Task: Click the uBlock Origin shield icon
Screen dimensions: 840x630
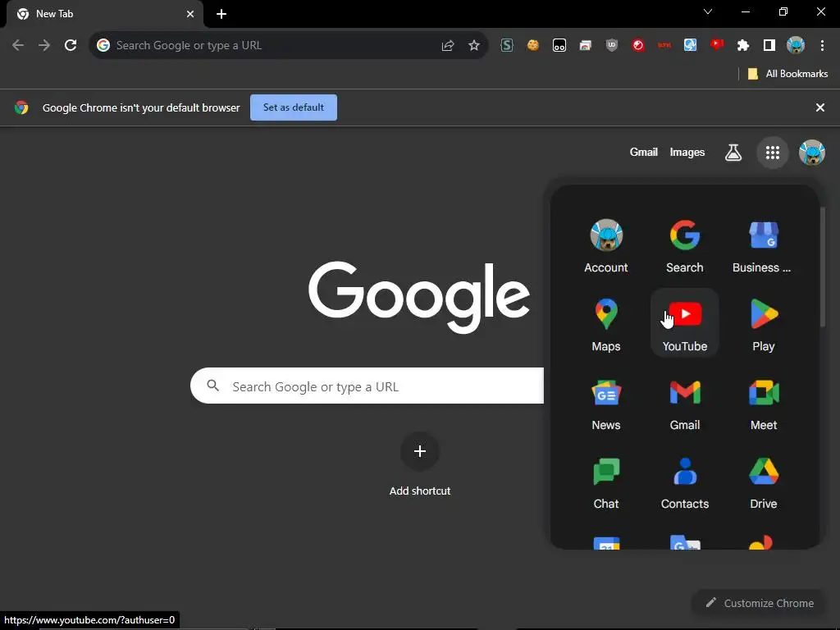Action: click(612, 46)
